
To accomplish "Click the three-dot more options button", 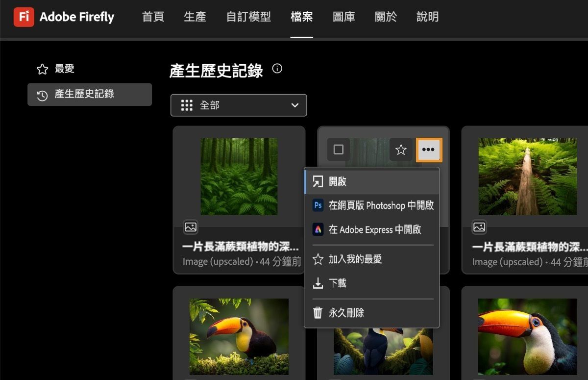I will coord(429,150).
